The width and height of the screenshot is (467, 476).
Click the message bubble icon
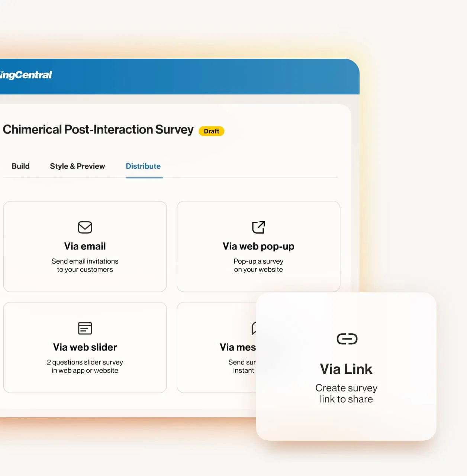[x=254, y=328]
